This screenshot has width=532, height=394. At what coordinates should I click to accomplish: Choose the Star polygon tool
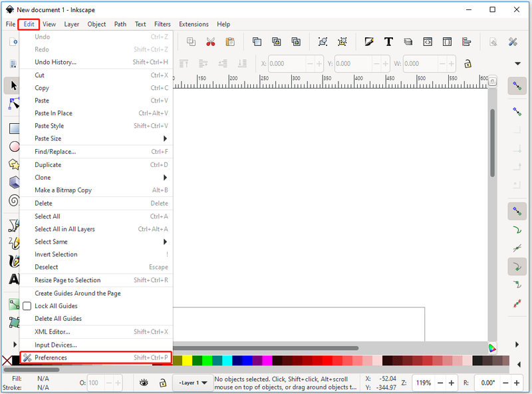(x=14, y=164)
